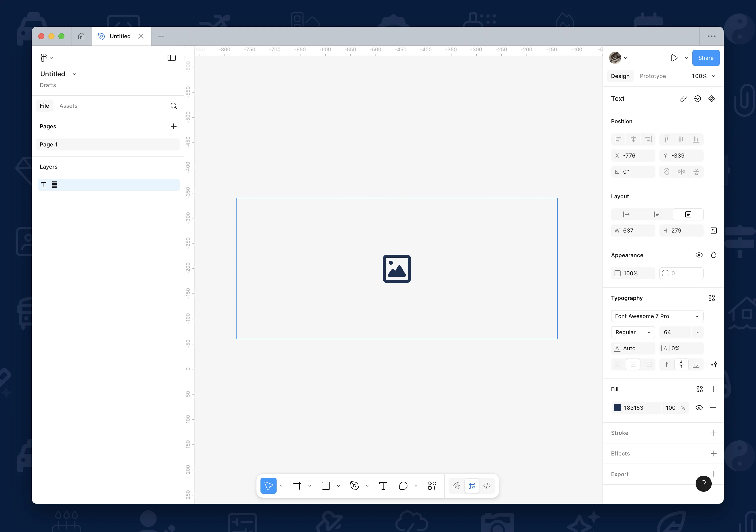Screen dimensions: 756x532
Task: Switch to the Design tab
Action: (x=620, y=76)
